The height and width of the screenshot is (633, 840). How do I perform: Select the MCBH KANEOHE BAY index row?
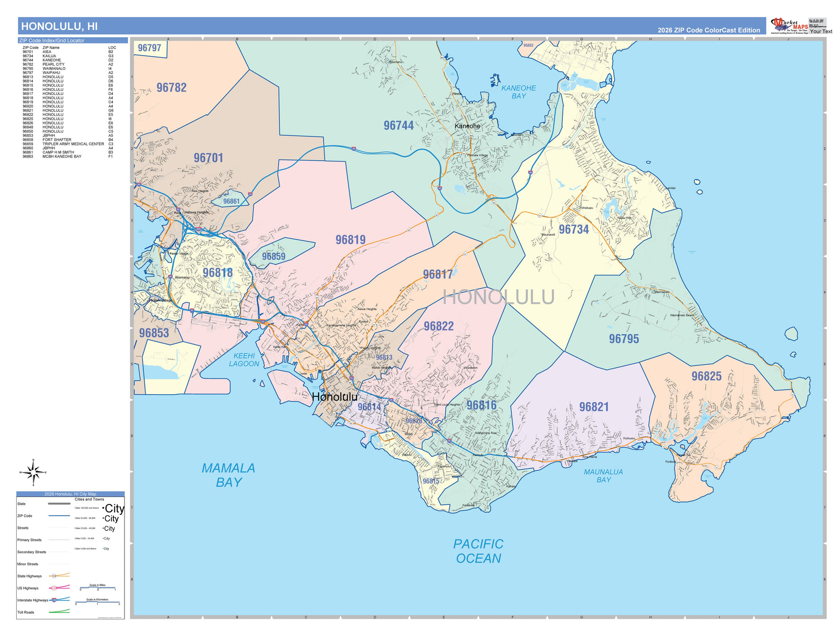point(68,156)
